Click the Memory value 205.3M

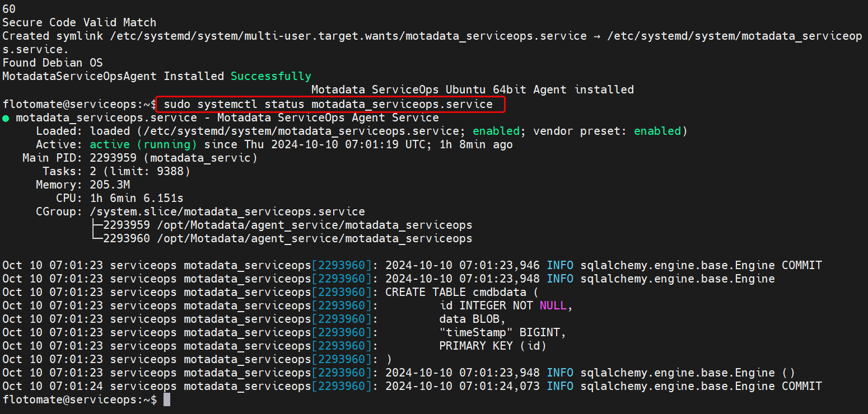pyautogui.click(x=110, y=185)
